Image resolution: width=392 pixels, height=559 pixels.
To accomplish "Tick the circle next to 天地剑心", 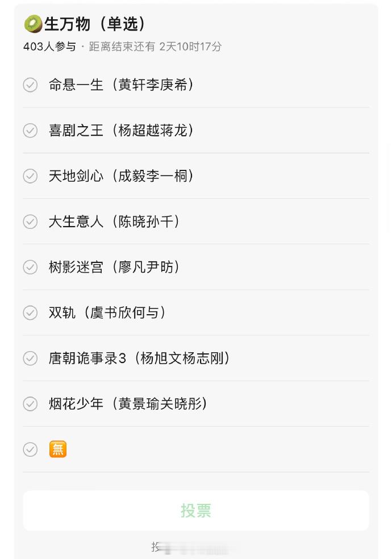I will [30, 176].
